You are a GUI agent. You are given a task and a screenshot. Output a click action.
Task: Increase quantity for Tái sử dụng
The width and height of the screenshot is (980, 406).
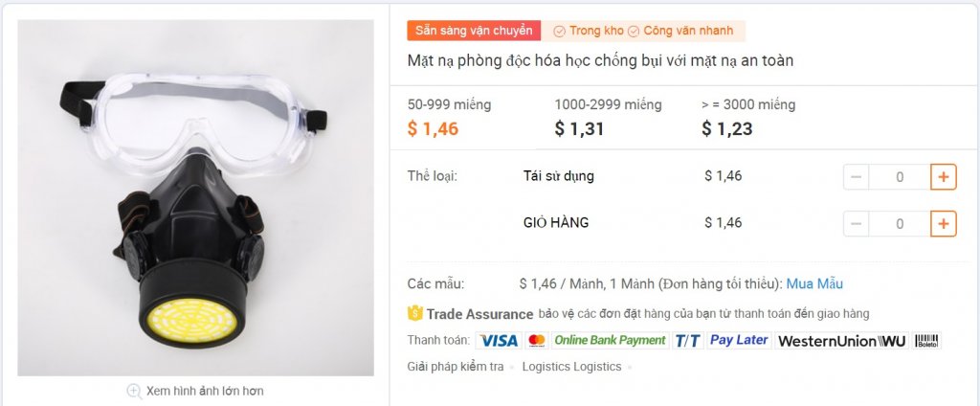pos(943,177)
